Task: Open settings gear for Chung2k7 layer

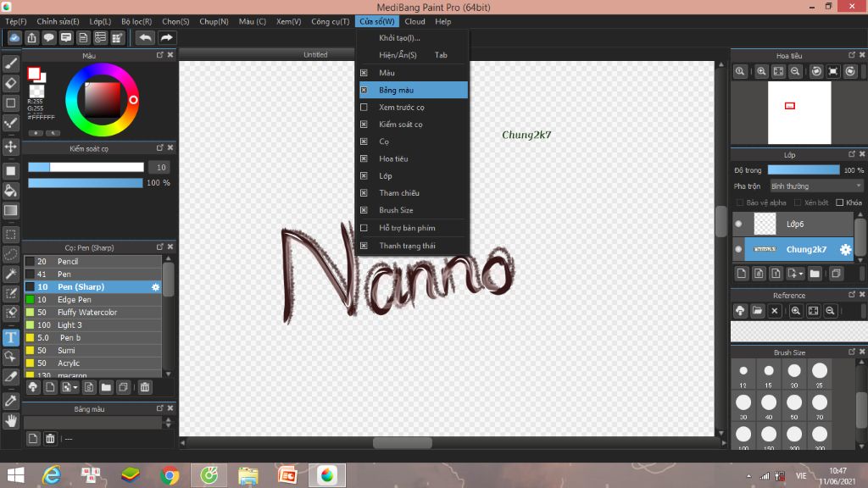Action: (845, 250)
